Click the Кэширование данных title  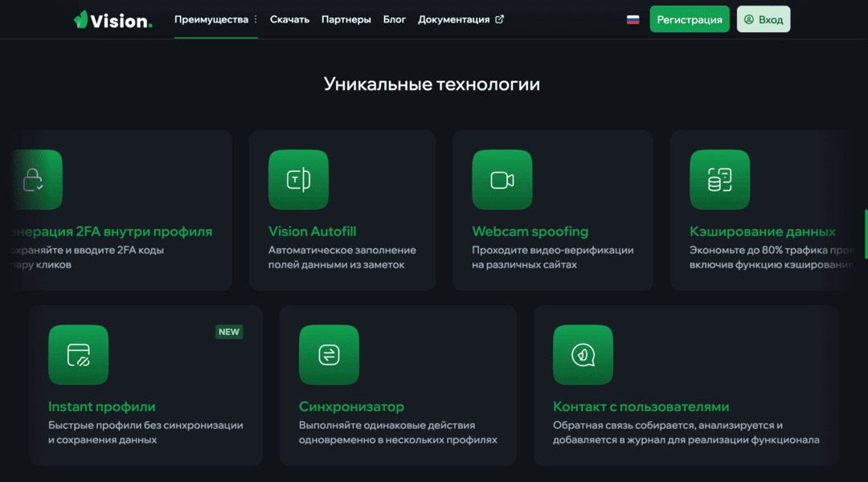pos(762,231)
